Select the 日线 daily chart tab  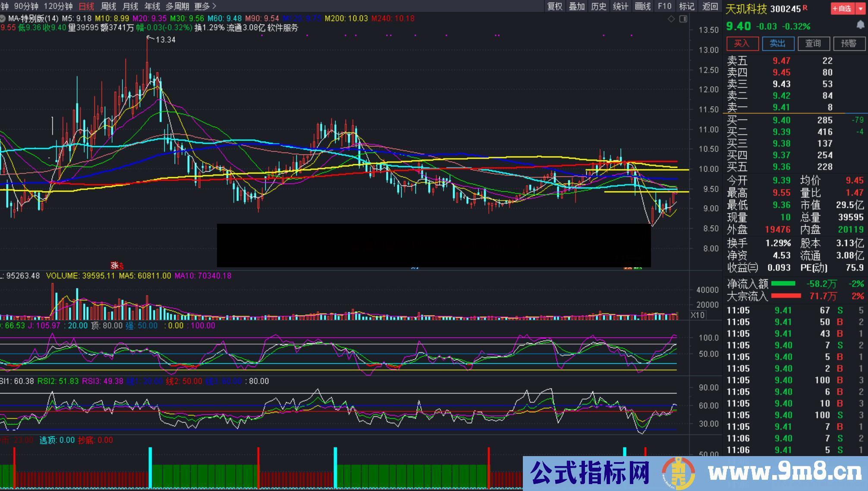(x=86, y=6)
